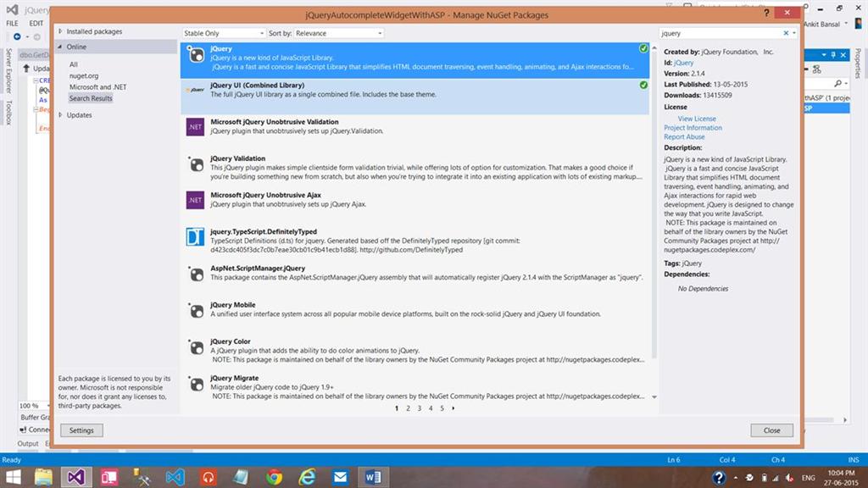Open the Project Information link

pos(693,128)
